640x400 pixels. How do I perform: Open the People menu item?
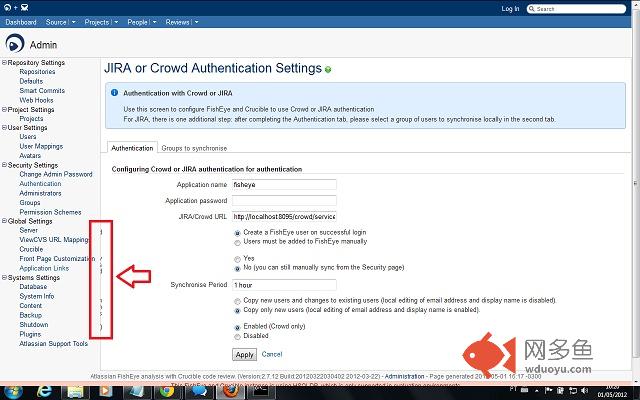(138, 22)
